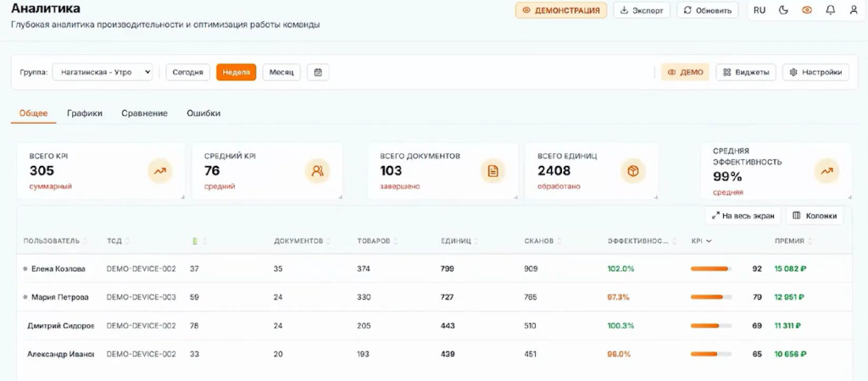Click the премия value 15 082 ₽
The height and width of the screenshot is (381, 868).
click(790, 268)
